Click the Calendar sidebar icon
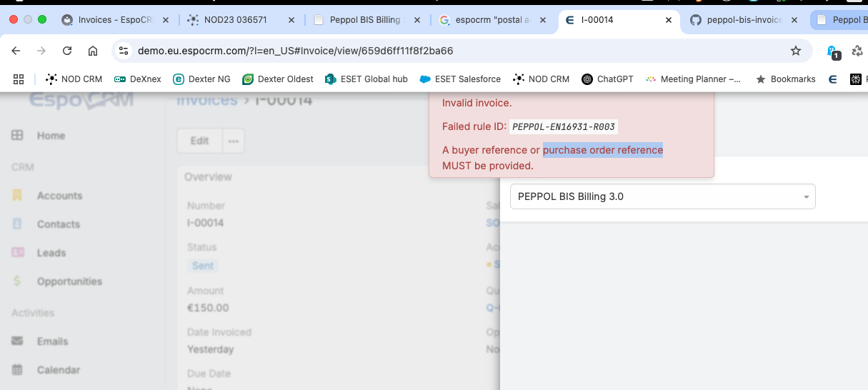The image size is (868, 390). (x=18, y=370)
